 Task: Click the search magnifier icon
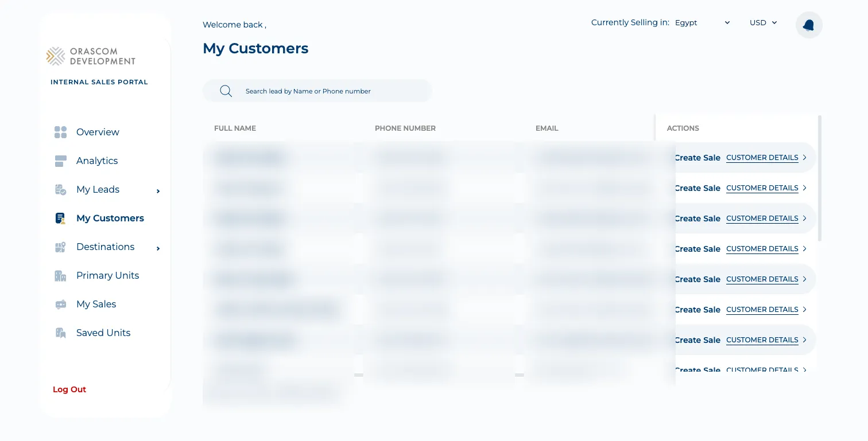click(x=226, y=91)
